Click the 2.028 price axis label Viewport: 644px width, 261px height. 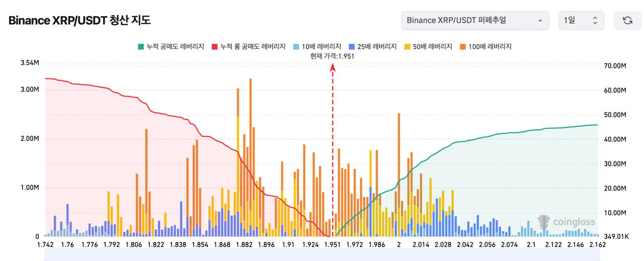pos(443,245)
